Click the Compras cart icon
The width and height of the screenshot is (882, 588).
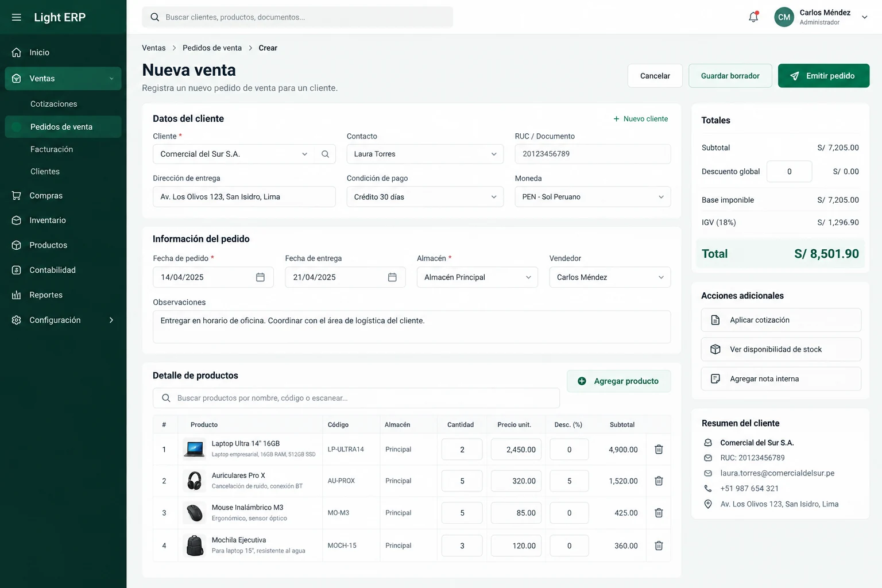click(17, 196)
